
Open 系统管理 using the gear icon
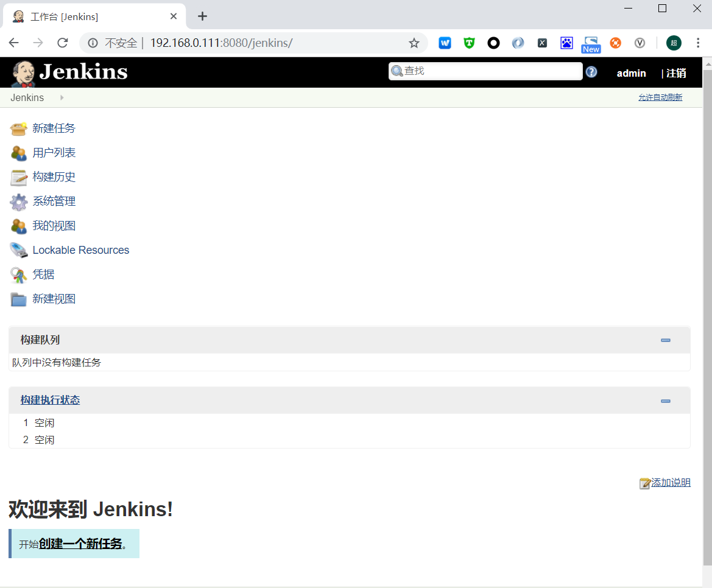pos(18,201)
